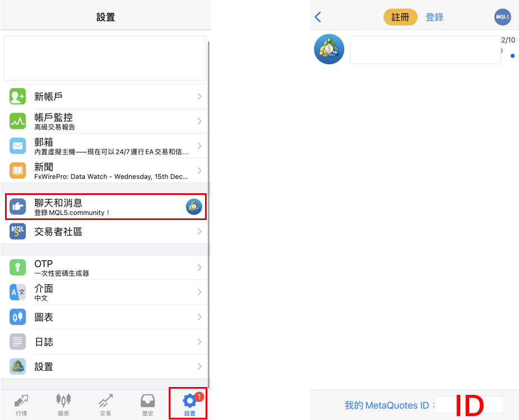The image size is (519, 420).
Task: Open the 高級交易報告 subtitle row
Action: coord(55,127)
